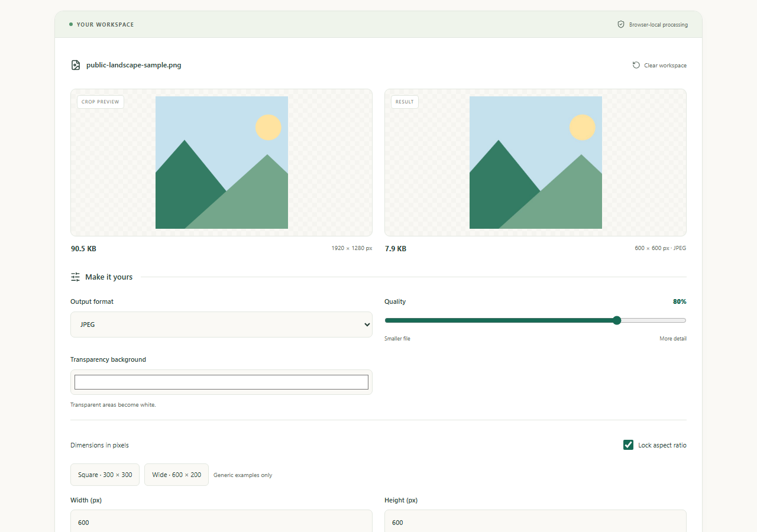Click the RESULT badge
This screenshot has height=532, width=757.
[405, 102]
